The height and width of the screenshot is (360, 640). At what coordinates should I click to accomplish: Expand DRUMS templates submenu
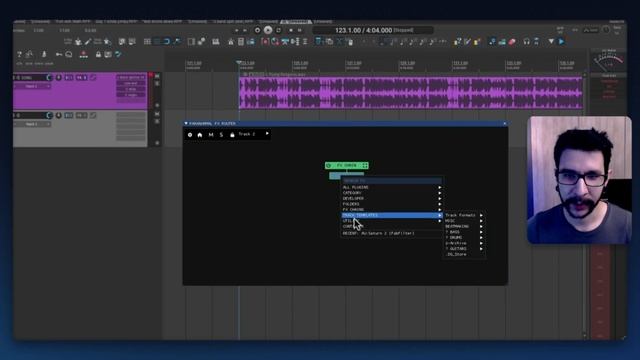tap(464, 238)
